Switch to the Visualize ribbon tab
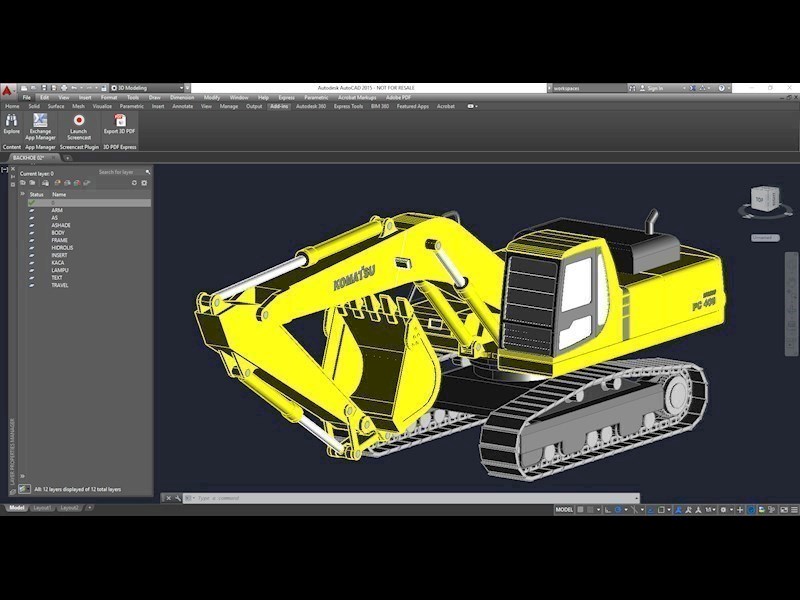 pos(102,106)
